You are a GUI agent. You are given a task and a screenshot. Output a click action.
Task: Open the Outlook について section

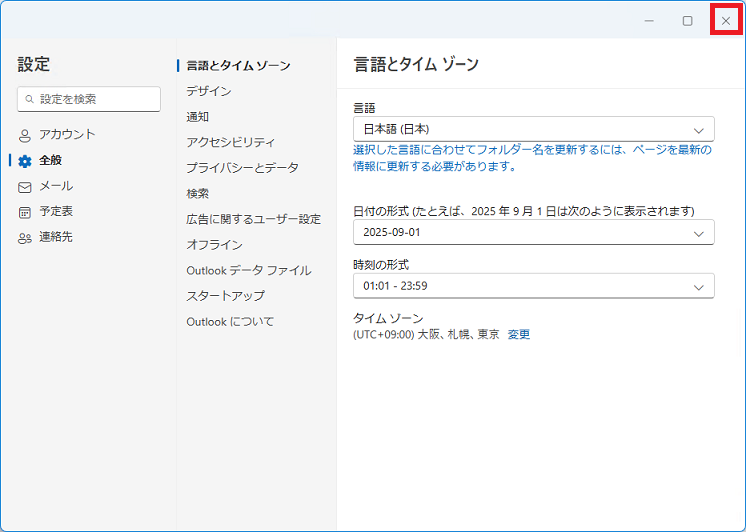pos(230,322)
